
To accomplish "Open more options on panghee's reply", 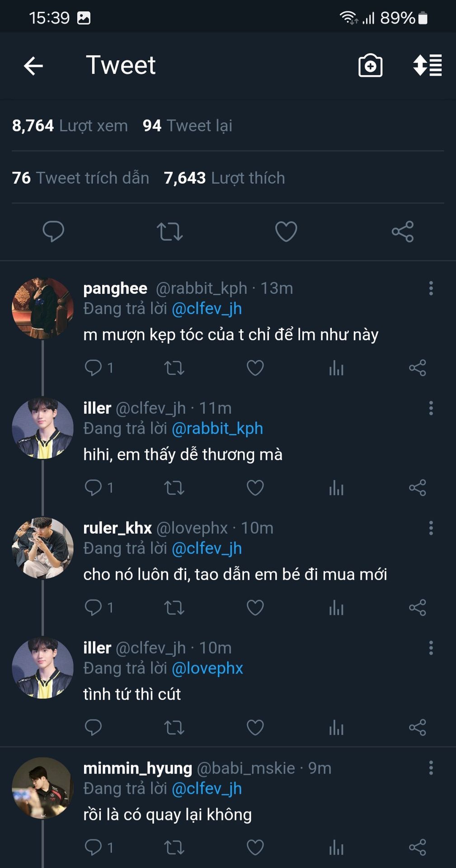I will 431,288.
